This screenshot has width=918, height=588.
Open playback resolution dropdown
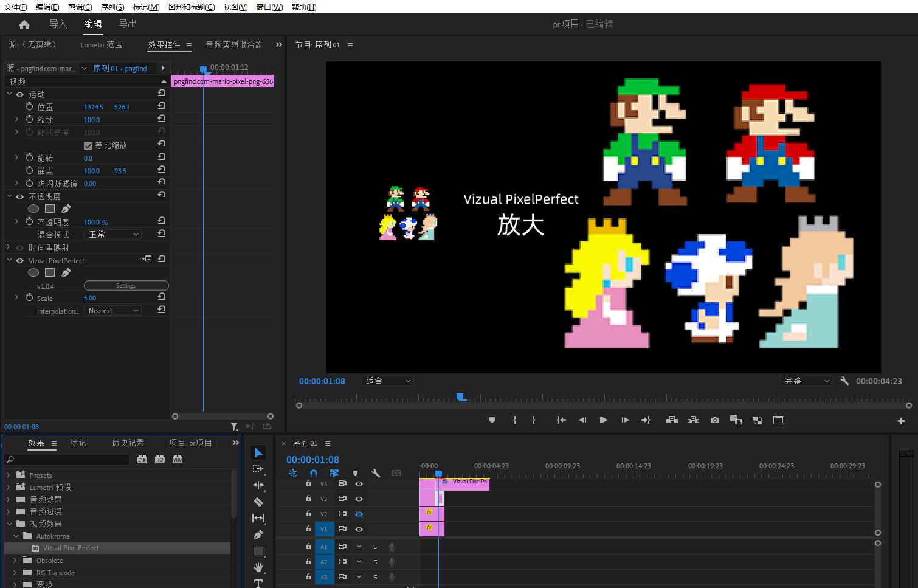click(x=806, y=381)
